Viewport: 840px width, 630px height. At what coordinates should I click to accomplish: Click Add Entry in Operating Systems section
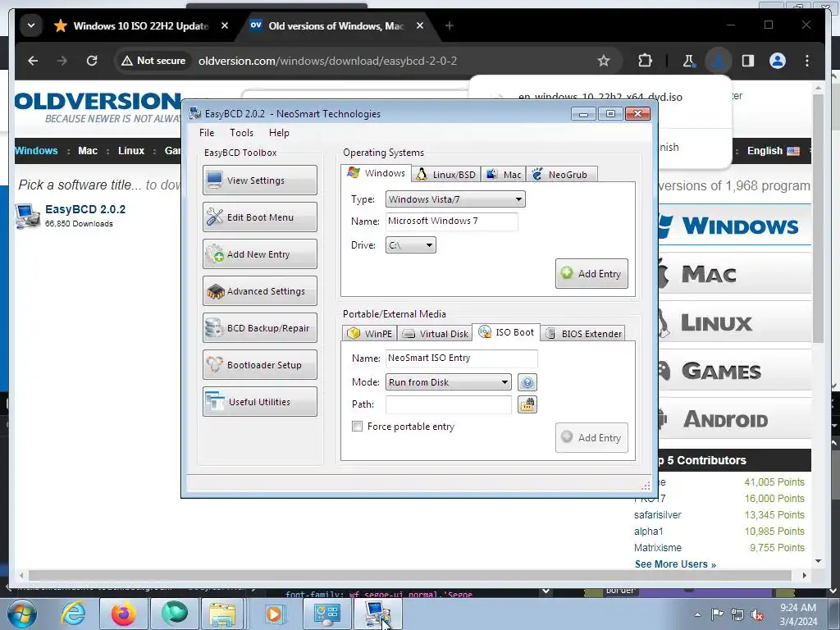tap(591, 274)
